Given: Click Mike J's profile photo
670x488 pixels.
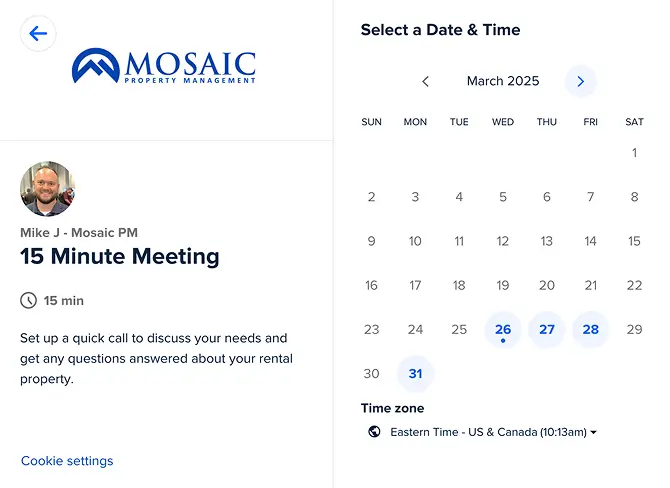Looking at the screenshot, I should click(x=46, y=189).
